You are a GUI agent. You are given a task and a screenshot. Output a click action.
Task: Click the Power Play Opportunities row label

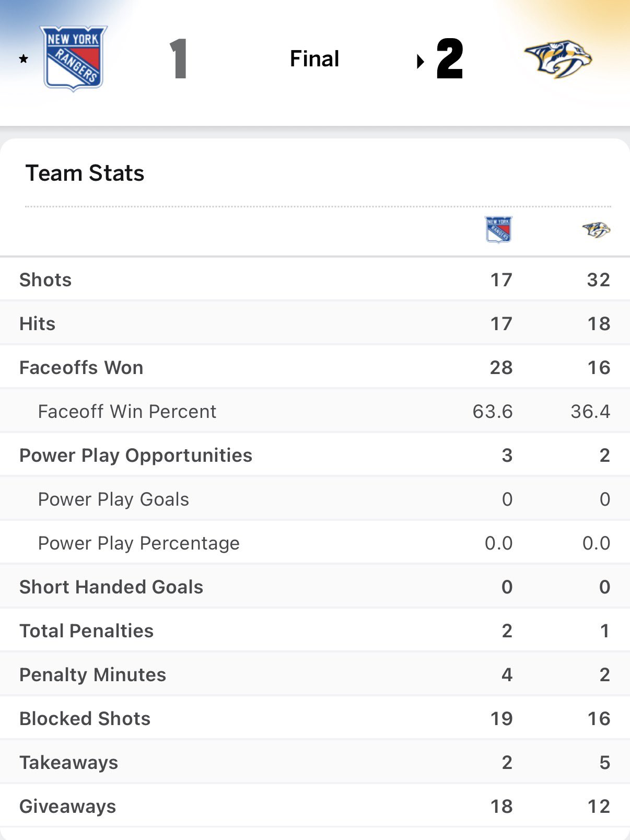coord(136,456)
